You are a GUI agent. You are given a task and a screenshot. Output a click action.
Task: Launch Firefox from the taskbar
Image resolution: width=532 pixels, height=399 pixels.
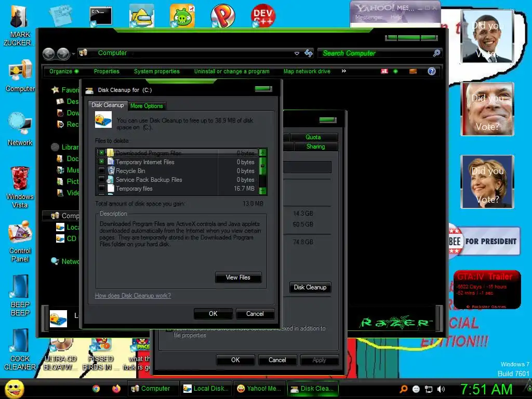click(116, 389)
